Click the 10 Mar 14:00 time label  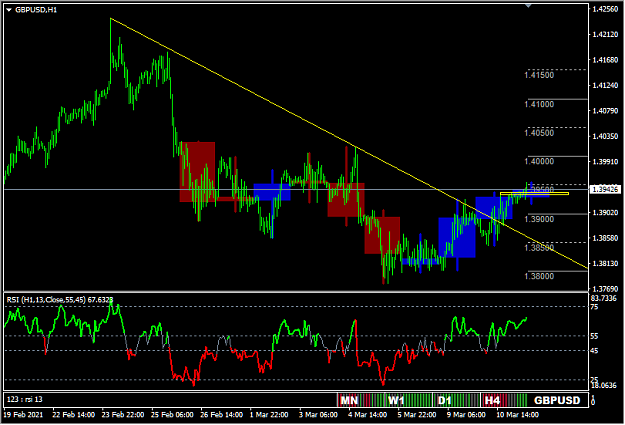tap(517, 415)
